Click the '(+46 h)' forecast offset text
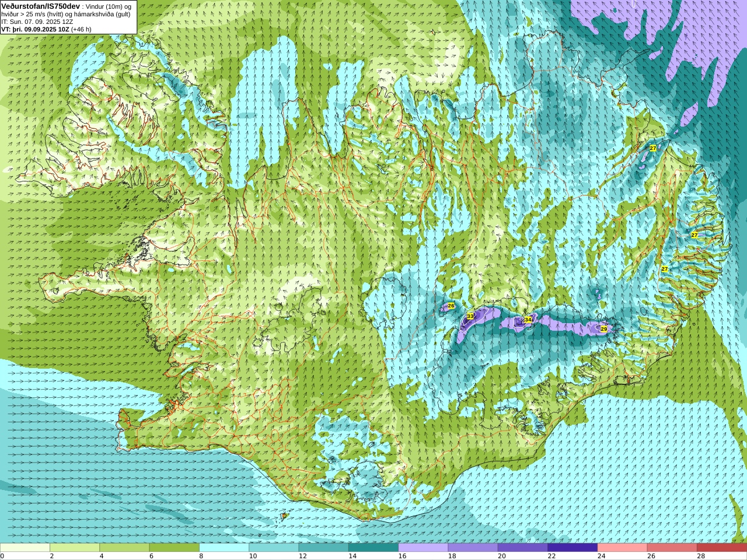 tap(81, 29)
